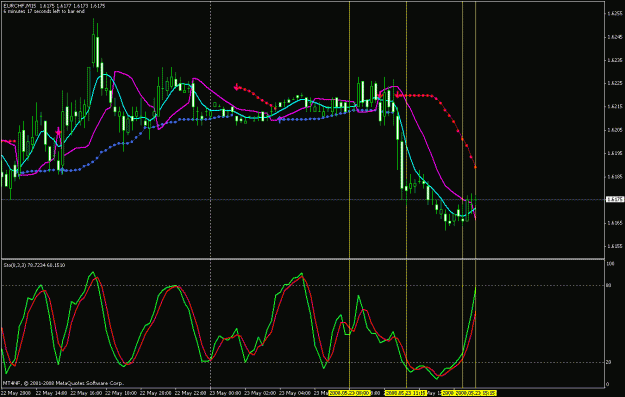
Task: Select the pink star marker on the early candles
Action: 59,132
